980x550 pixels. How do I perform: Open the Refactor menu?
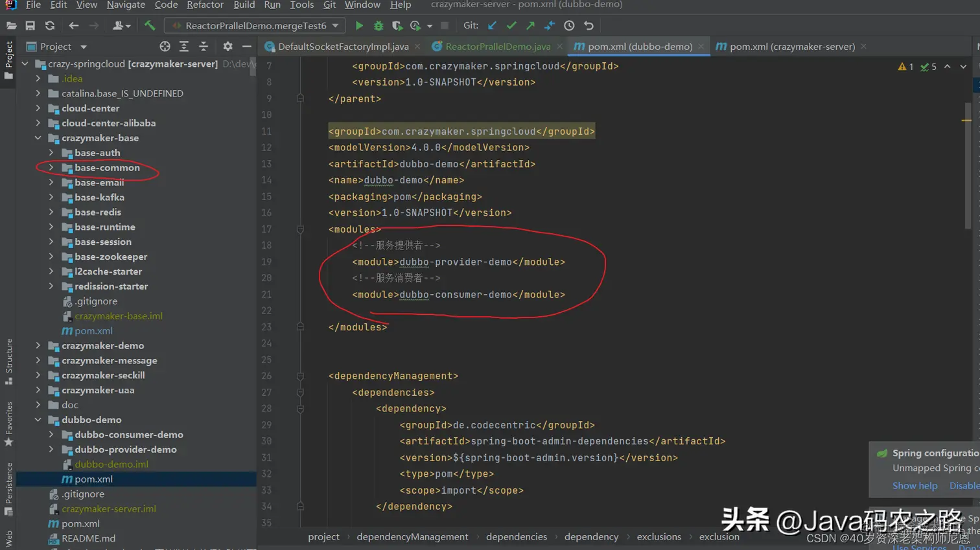pos(205,5)
